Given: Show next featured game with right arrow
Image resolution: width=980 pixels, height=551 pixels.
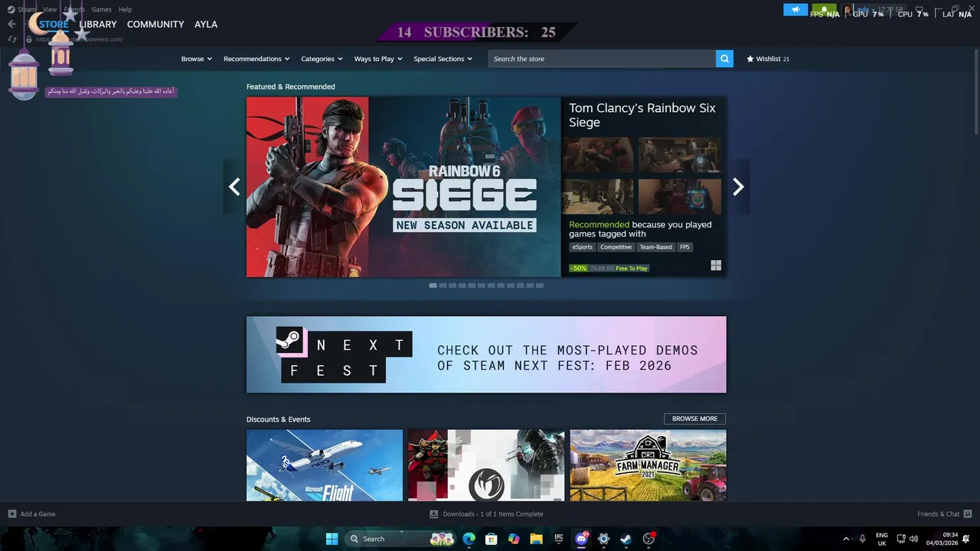Looking at the screenshot, I should point(738,187).
